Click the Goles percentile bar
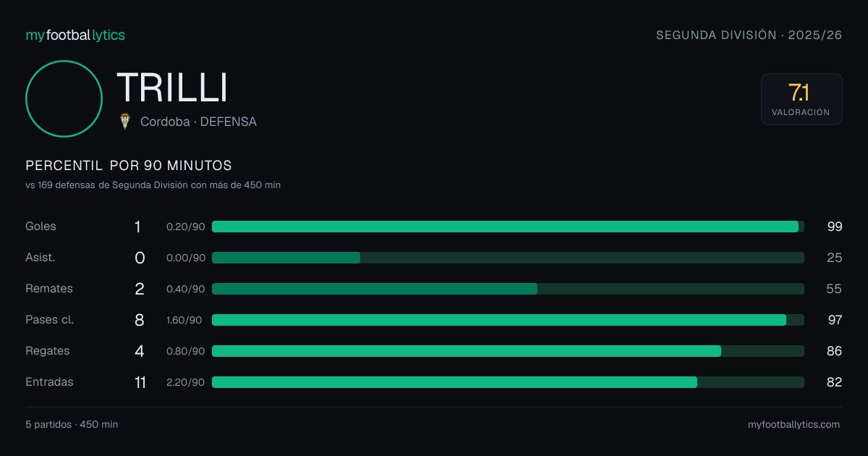Viewport: 868px width, 456px height. 508,227
